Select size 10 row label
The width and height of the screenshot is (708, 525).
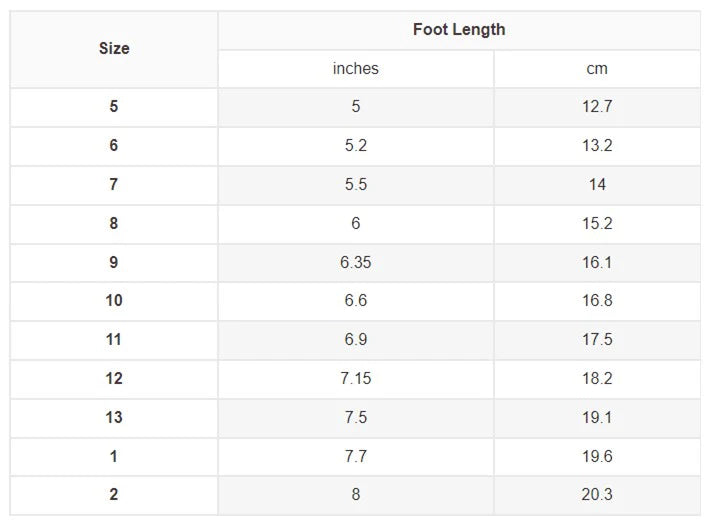click(114, 301)
